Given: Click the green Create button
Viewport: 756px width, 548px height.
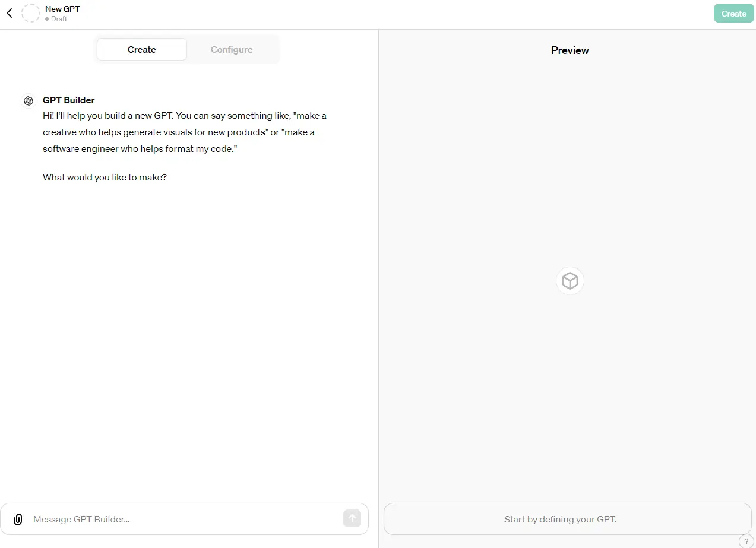Looking at the screenshot, I should click(733, 14).
